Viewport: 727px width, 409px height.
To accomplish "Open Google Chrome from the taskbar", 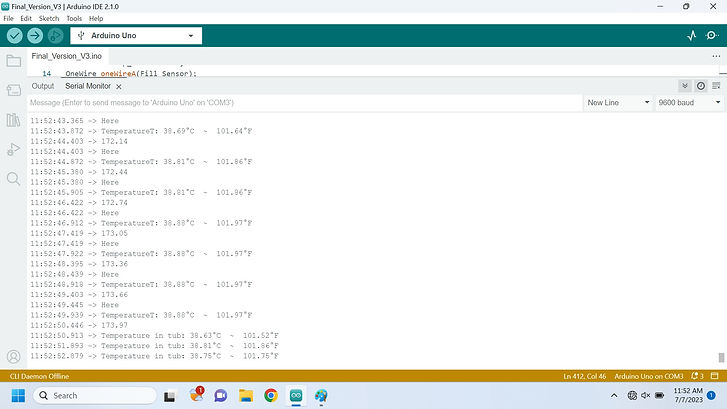I will [271, 396].
